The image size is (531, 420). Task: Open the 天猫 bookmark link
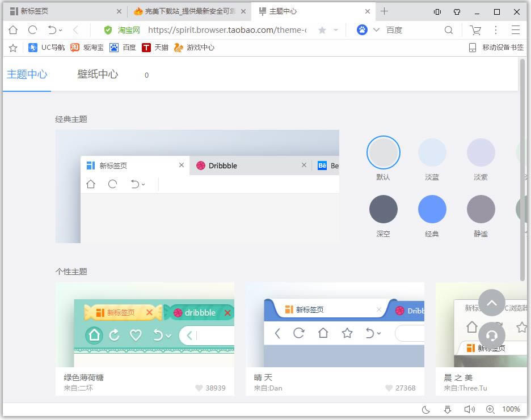click(155, 48)
